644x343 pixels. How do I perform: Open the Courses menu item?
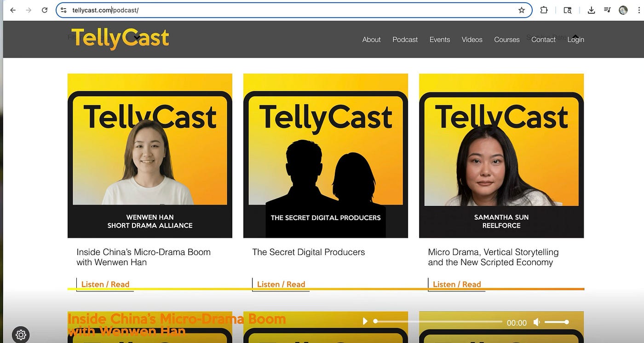tap(507, 40)
